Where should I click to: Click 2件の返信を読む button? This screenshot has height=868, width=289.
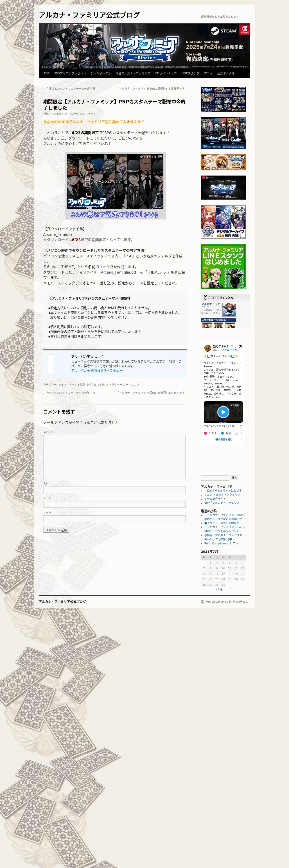point(223,439)
